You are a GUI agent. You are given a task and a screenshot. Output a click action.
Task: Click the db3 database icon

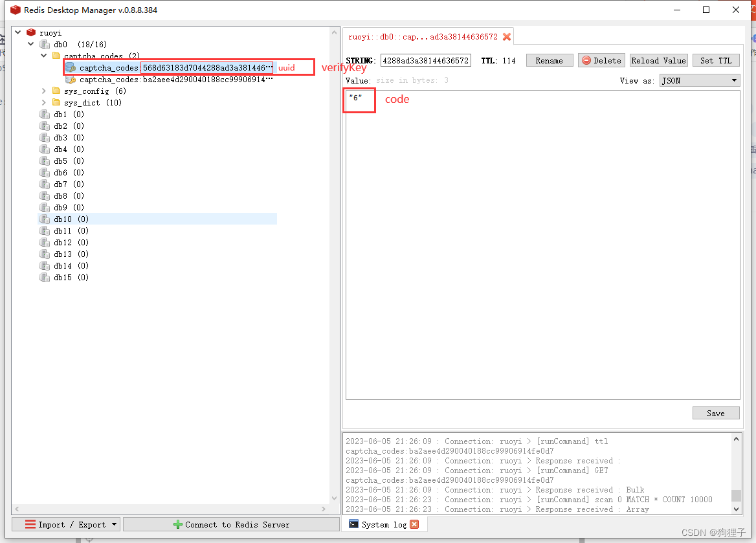[45, 137]
